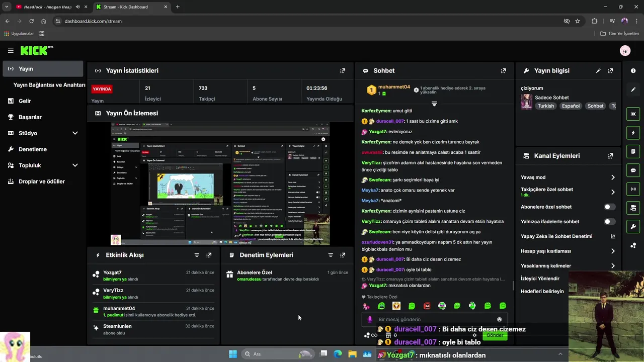Image resolution: width=644 pixels, height=362 pixels.
Task: Pop out the Yayın bilgisi panel
Action: [x=610, y=71]
